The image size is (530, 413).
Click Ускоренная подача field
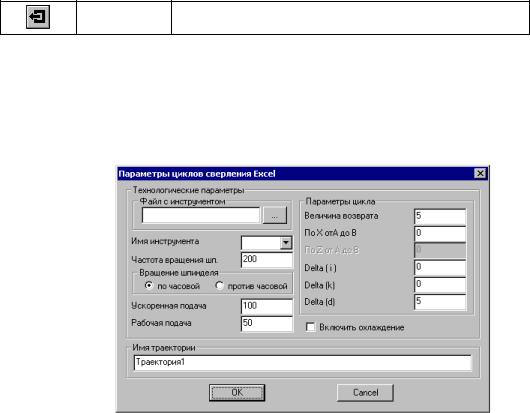tap(267, 306)
